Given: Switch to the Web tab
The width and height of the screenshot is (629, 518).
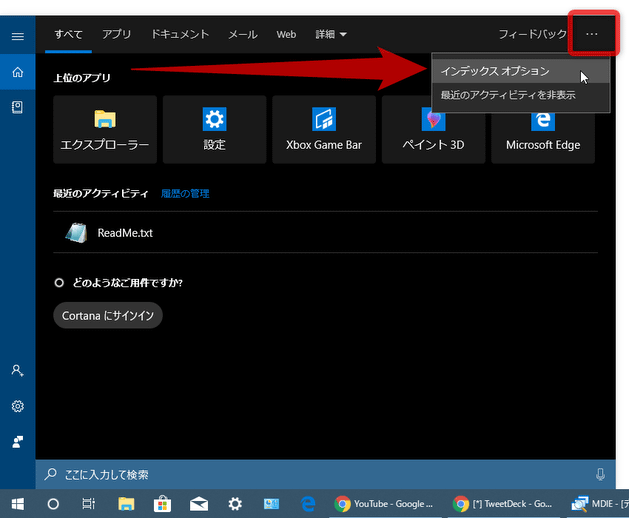Looking at the screenshot, I should click(x=286, y=35).
